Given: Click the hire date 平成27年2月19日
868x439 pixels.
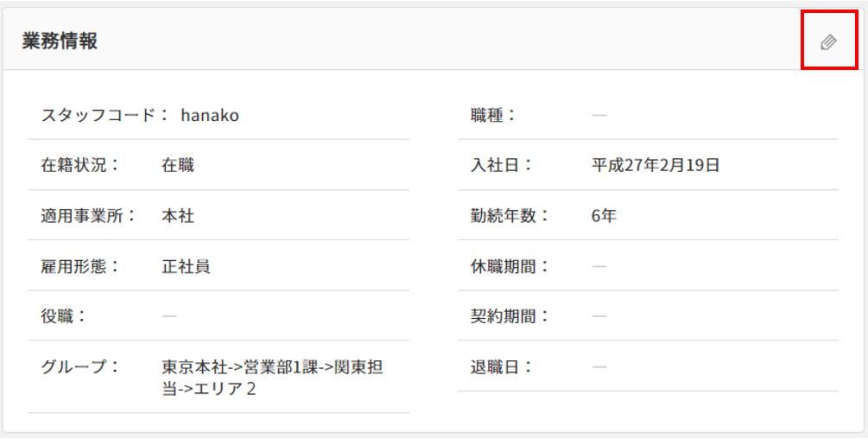Looking at the screenshot, I should (656, 165).
